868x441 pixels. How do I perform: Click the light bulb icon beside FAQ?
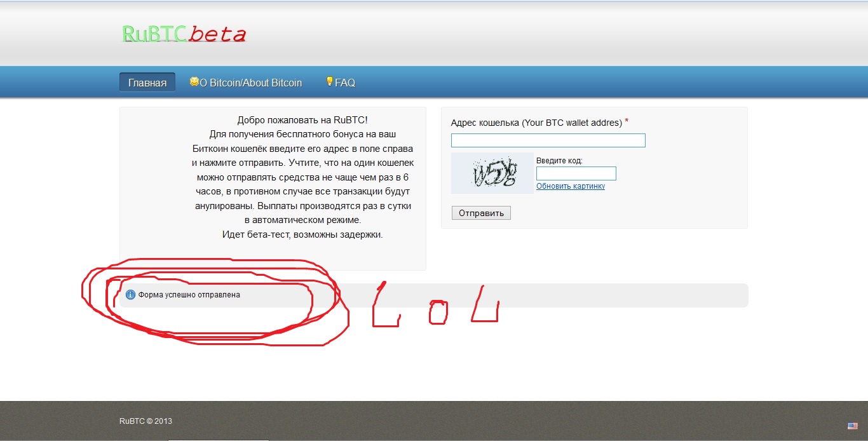tap(329, 81)
